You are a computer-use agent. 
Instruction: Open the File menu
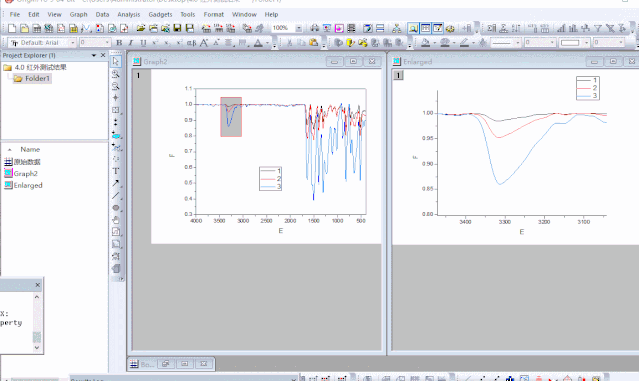[x=15, y=14]
